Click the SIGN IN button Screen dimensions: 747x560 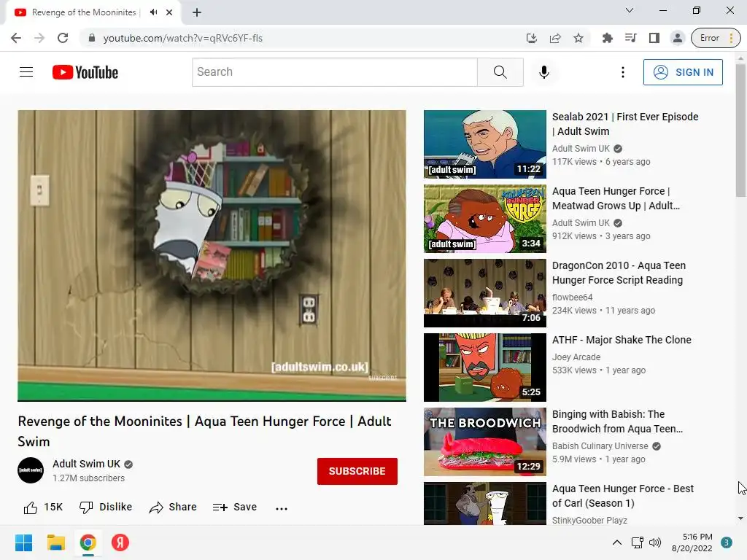683,72
